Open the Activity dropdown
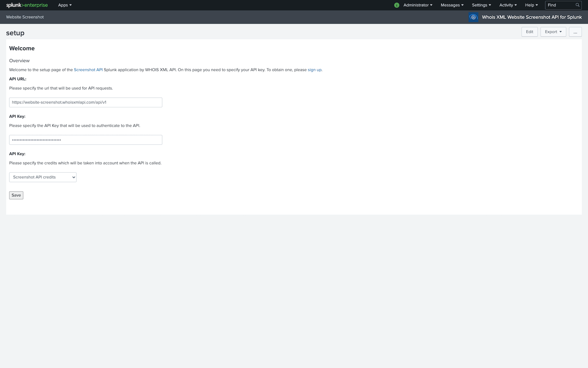Viewport: 588px width, 368px height. 508,5
